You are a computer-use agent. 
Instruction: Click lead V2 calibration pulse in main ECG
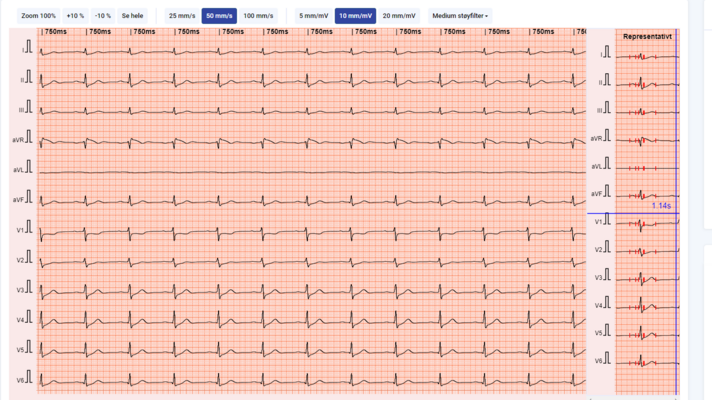[x=29, y=257]
